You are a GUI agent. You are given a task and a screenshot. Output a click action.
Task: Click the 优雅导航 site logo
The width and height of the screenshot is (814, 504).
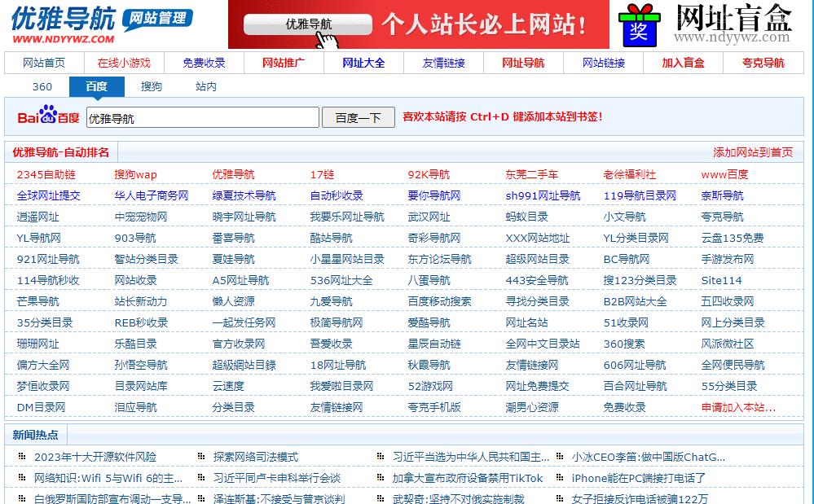click(x=63, y=24)
